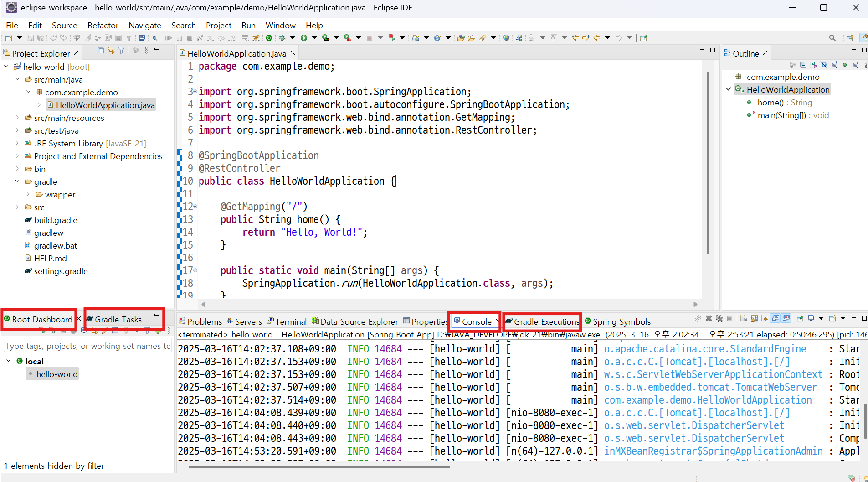Image resolution: width=868 pixels, height=482 pixels.
Task: Click the green Relaunch power icon in toolbar
Action: coord(269,38)
